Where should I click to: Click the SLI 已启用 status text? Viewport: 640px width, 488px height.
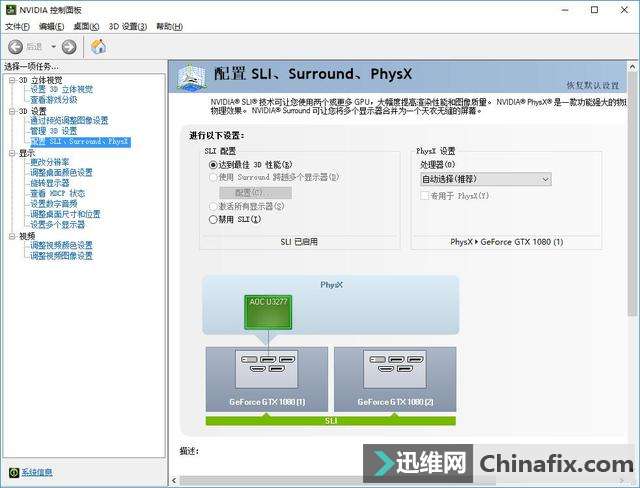click(x=299, y=242)
